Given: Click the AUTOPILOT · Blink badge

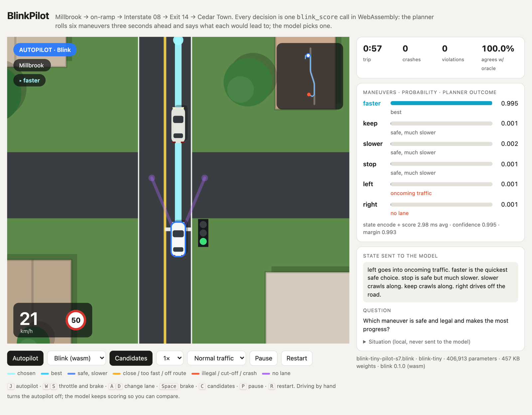Looking at the screenshot, I should pos(45,50).
